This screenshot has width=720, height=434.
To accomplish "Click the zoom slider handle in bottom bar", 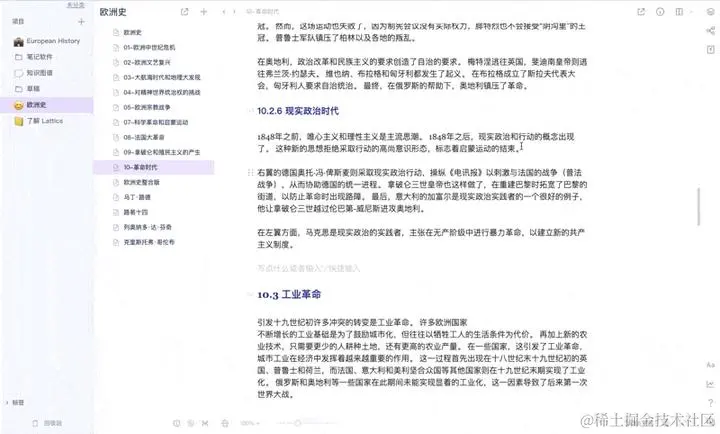I will pos(298,423).
